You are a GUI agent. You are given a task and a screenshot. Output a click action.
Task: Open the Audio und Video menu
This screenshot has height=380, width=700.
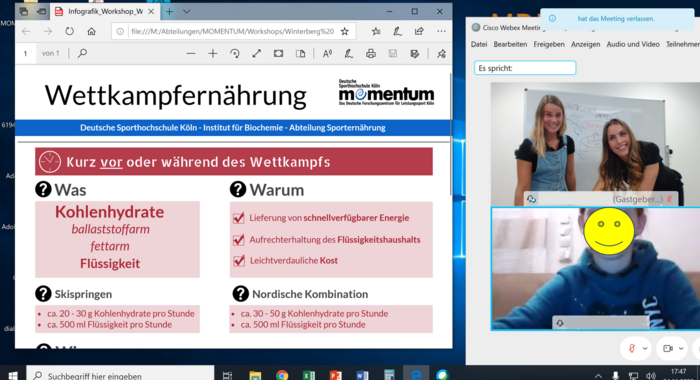(x=633, y=44)
